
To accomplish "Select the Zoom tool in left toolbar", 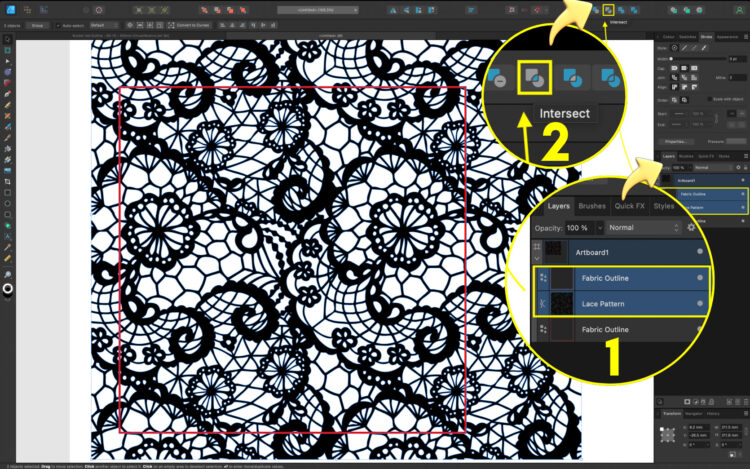I will coord(8,273).
